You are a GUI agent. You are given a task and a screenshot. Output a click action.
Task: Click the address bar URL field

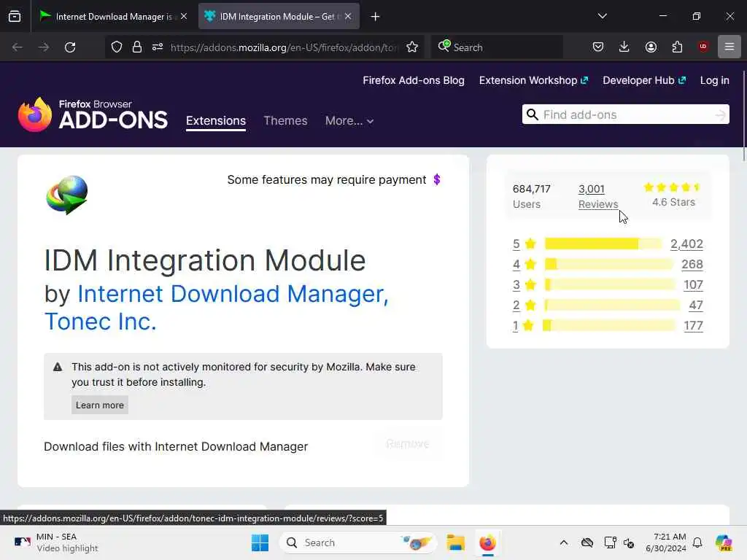point(285,47)
